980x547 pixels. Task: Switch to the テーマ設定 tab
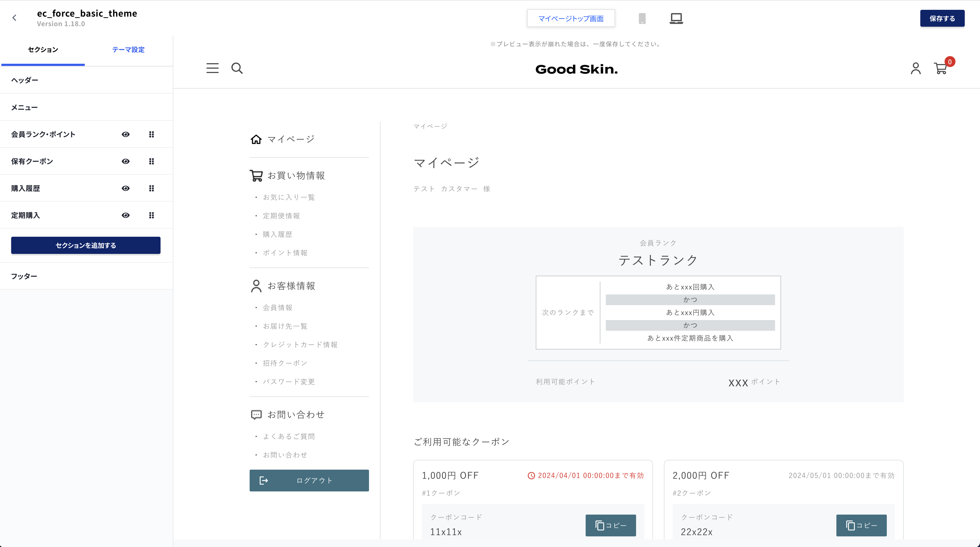coord(128,50)
